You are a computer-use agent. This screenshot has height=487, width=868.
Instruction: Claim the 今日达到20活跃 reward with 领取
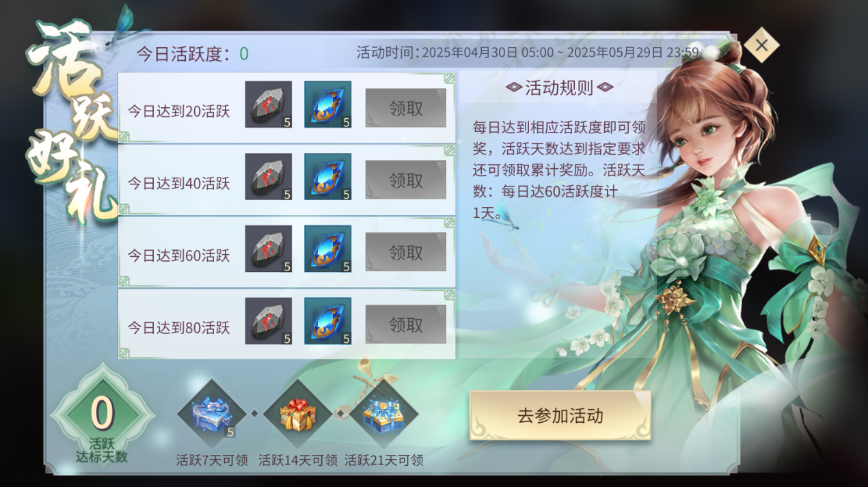click(406, 108)
